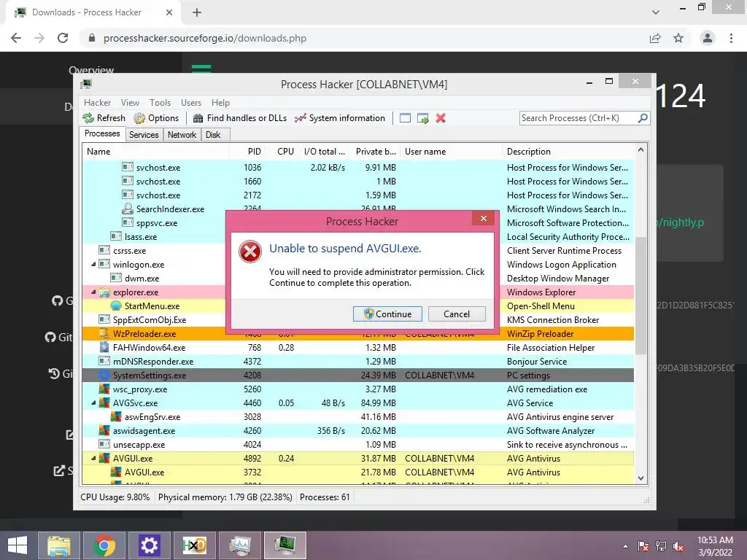Collapse the AVGUI.exe parent tree node
Viewport: 747px width, 560px height.
click(93, 458)
